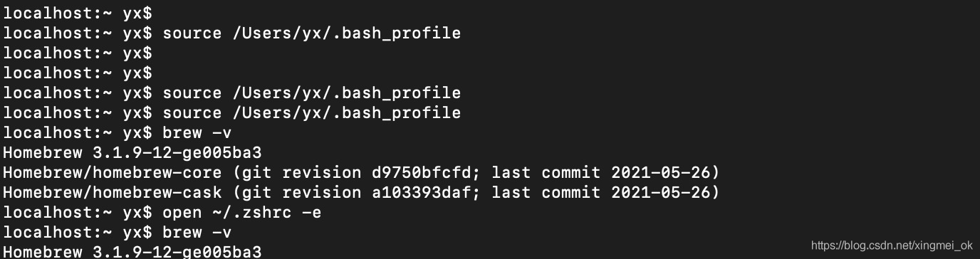Click the 'last commit 2021-05-26' text on homebrew-core line
Image resolution: width=980 pixels, height=259 pixels.
(602, 172)
